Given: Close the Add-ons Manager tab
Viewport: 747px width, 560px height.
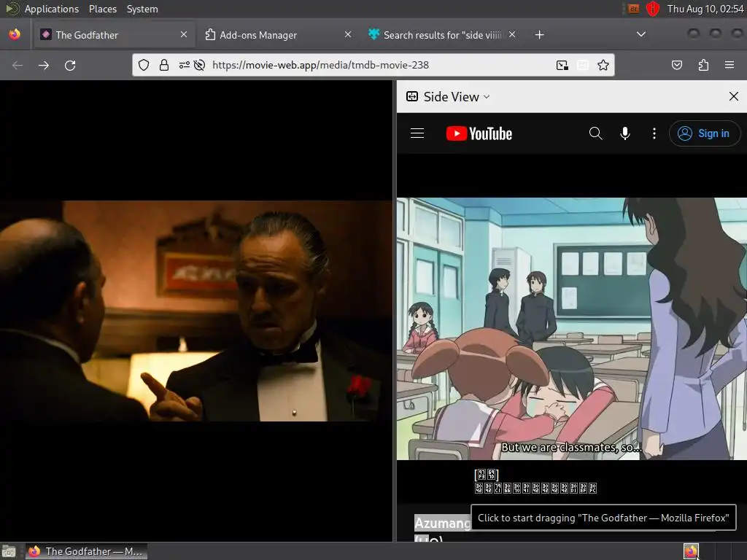Looking at the screenshot, I should tap(348, 34).
